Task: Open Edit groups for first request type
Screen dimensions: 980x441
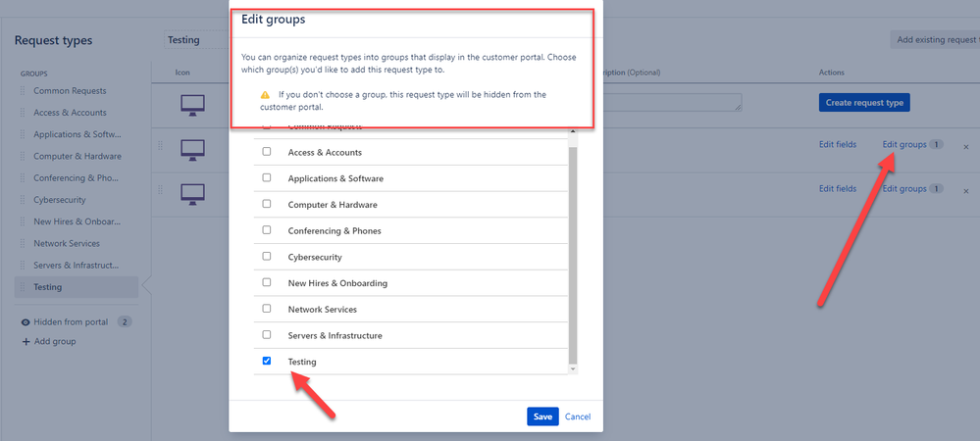Action: [x=904, y=144]
